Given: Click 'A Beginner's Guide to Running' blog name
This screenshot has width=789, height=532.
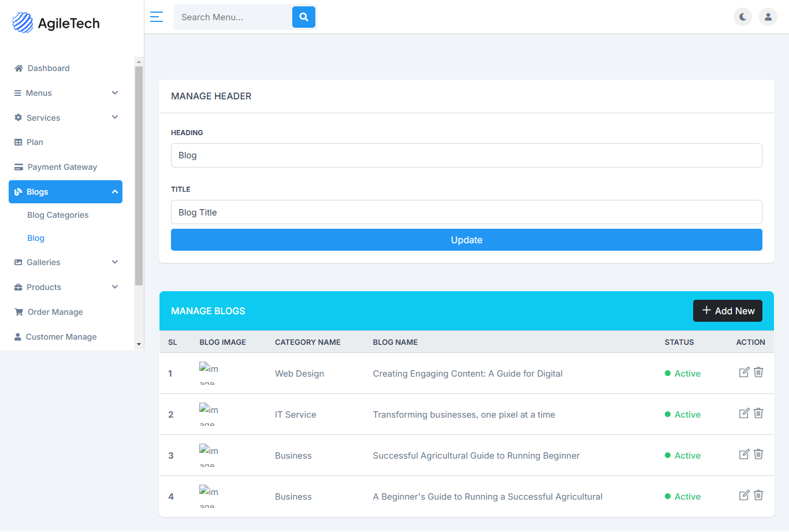Looking at the screenshot, I should 487,497.
